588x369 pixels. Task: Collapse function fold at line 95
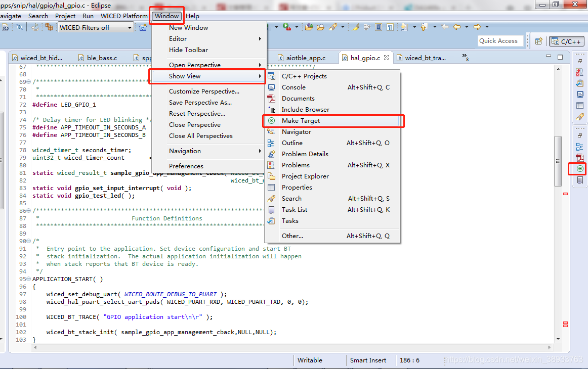(29, 279)
